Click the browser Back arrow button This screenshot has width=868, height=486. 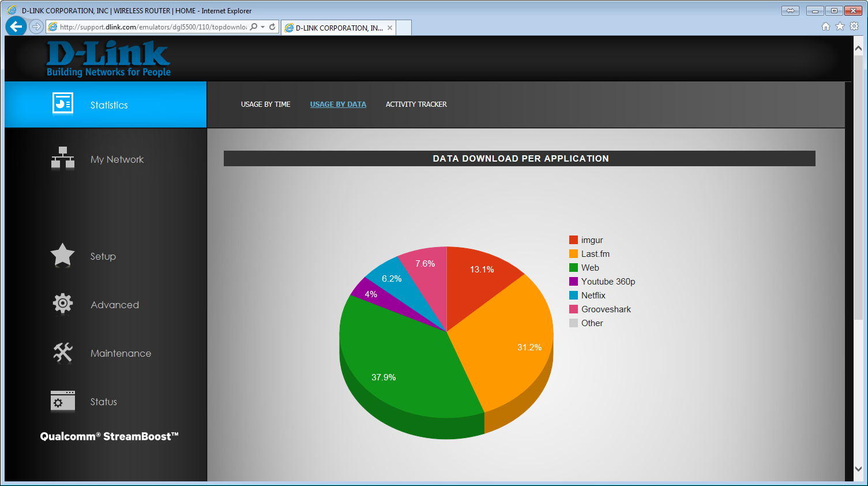click(17, 26)
